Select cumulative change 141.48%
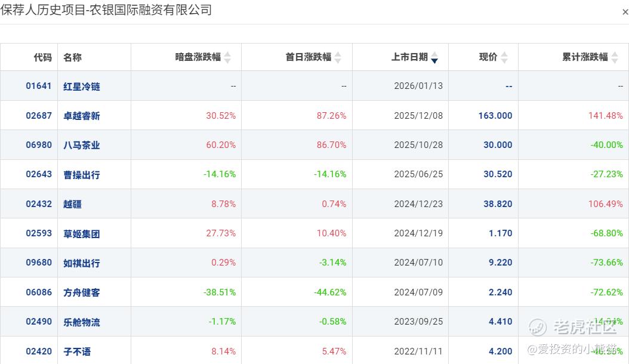The height and width of the screenshot is (364, 629). tap(606, 116)
